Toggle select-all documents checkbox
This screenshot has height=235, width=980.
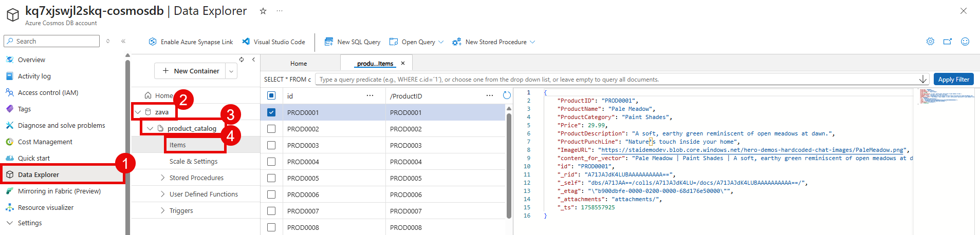click(271, 95)
